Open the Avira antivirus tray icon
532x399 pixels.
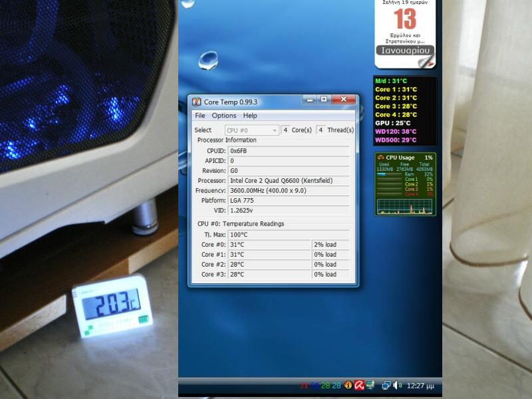[359, 385]
